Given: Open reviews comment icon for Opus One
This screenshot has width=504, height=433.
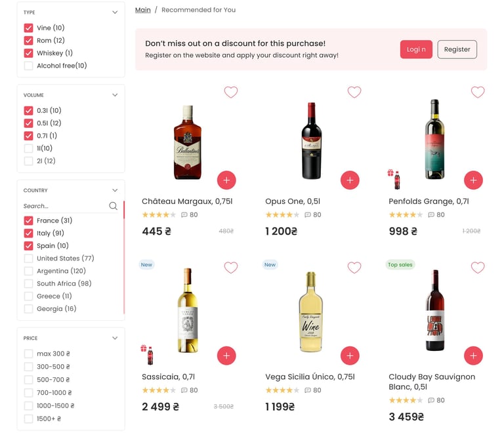Looking at the screenshot, I should pos(308,215).
